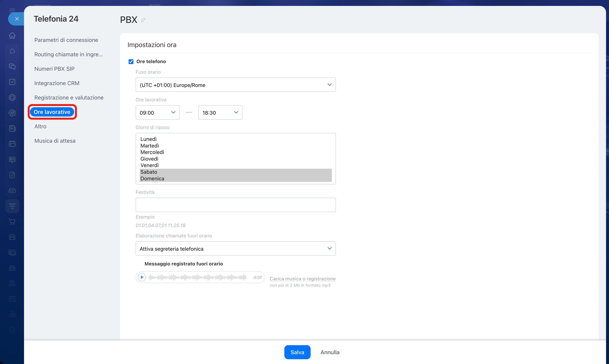Viewport: 609px width, 364px height.
Task: Click the hexagon icon in sidebar
Action: pyautogui.click(x=12, y=97)
